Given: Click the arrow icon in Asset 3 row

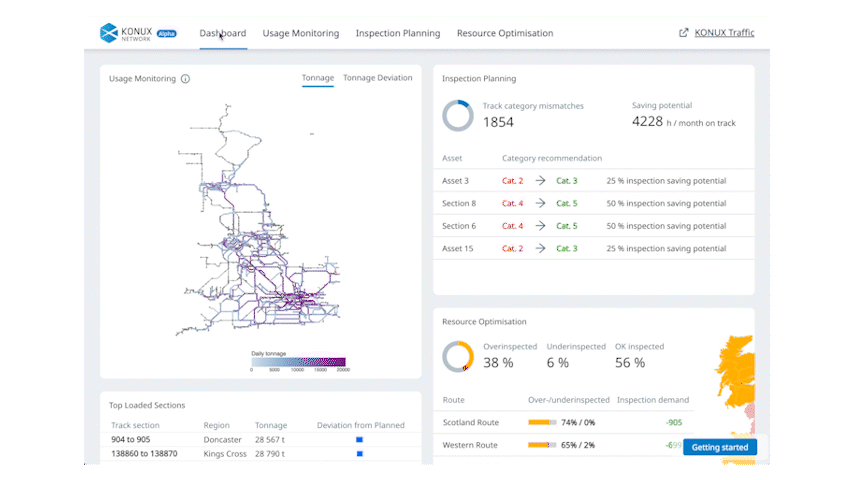Looking at the screenshot, I should 540,181.
